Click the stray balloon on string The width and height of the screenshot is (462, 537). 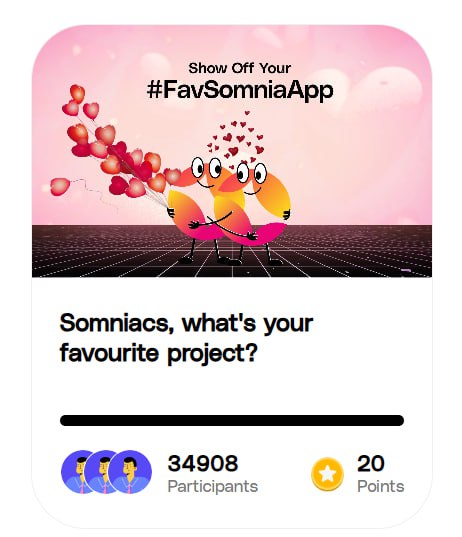click(60, 186)
